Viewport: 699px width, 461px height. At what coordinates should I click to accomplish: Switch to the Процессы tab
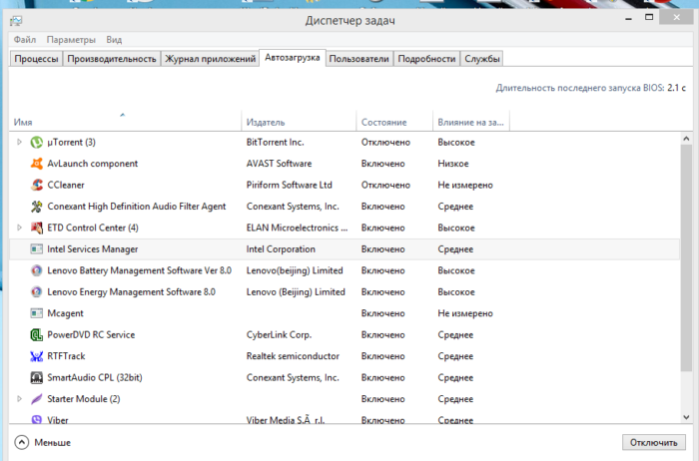pyautogui.click(x=36, y=59)
